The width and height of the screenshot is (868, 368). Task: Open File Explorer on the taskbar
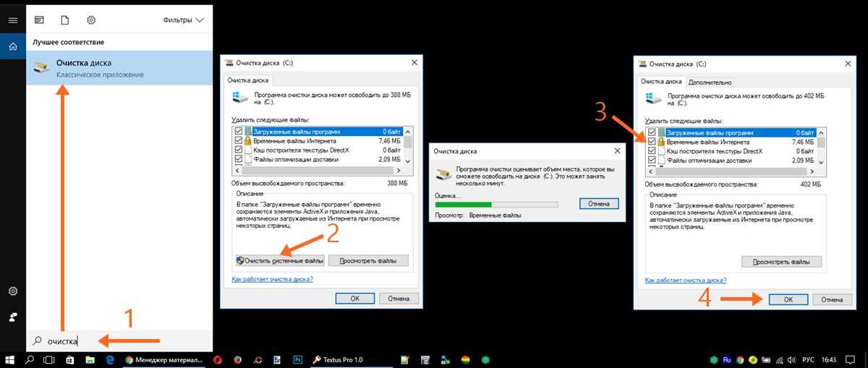tap(90, 359)
